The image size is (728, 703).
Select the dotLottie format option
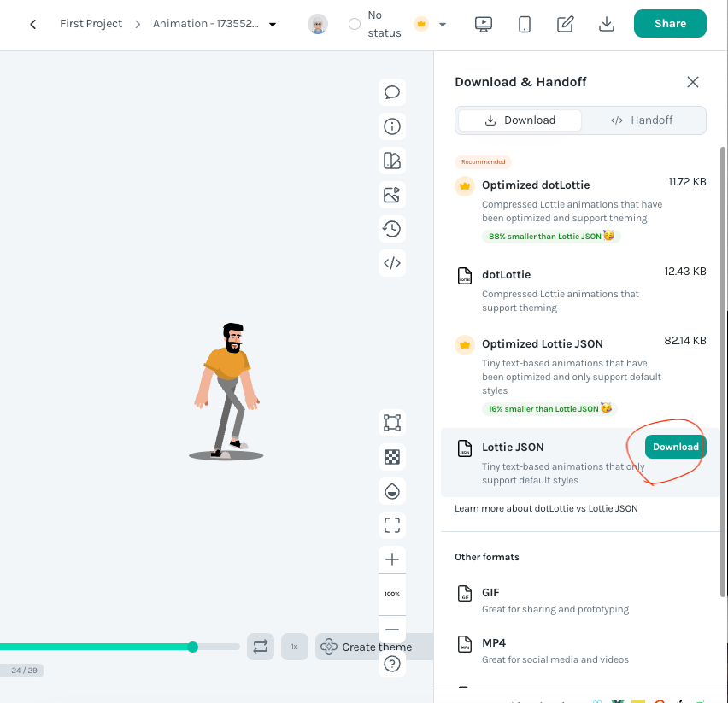pos(580,290)
